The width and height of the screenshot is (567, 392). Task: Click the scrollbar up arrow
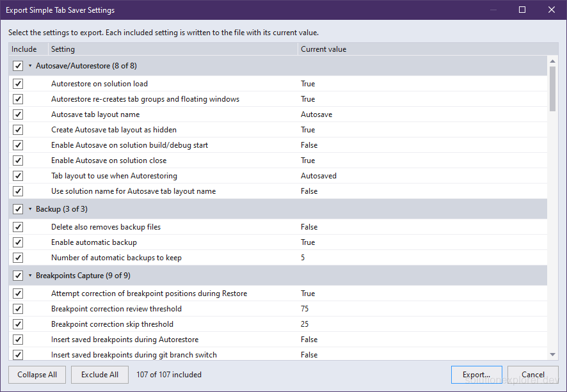tap(552, 61)
